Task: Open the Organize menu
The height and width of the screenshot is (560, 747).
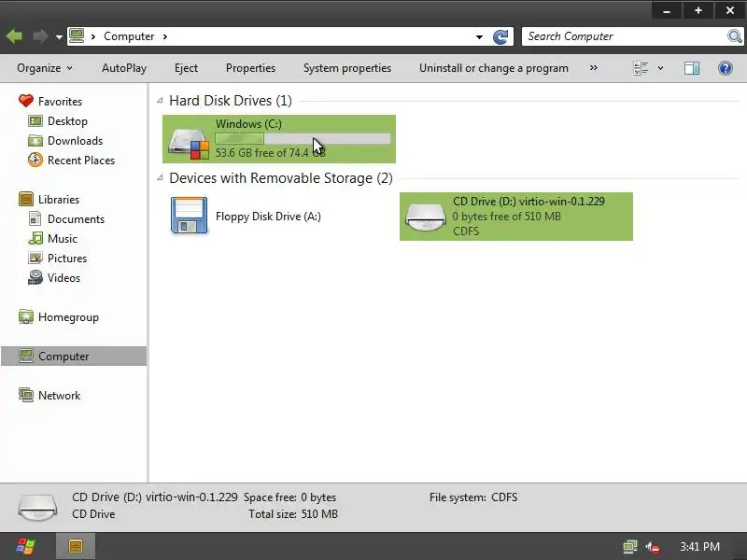Action: (44, 68)
